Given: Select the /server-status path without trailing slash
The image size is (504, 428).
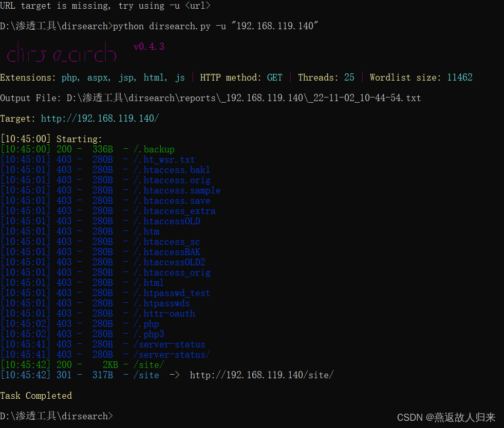Looking at the screenshot, I should pos(169,344).
